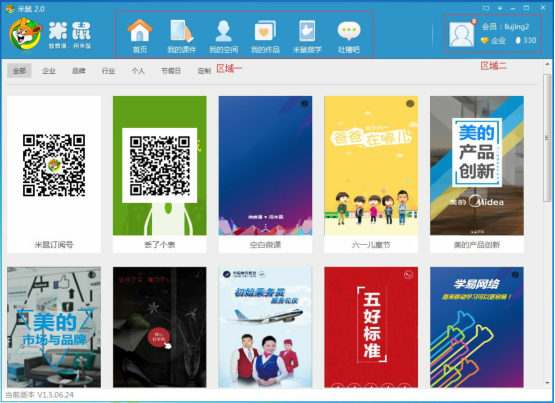
Task: Click the 当前版本 V1.5.06.24 status text
Action: pyautogui.click(x=39, y=395)
